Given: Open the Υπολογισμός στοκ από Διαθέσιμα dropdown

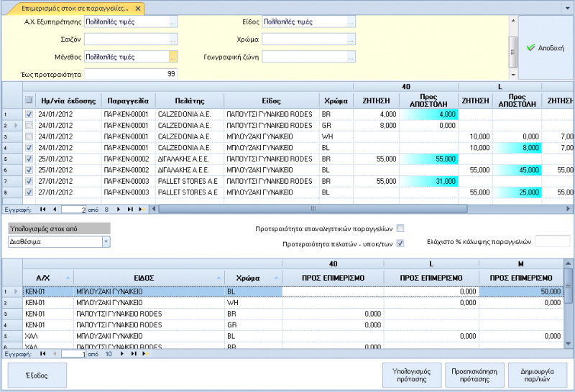Looking at the screenshot, I should pyautogui.click(x=106, y=242).
